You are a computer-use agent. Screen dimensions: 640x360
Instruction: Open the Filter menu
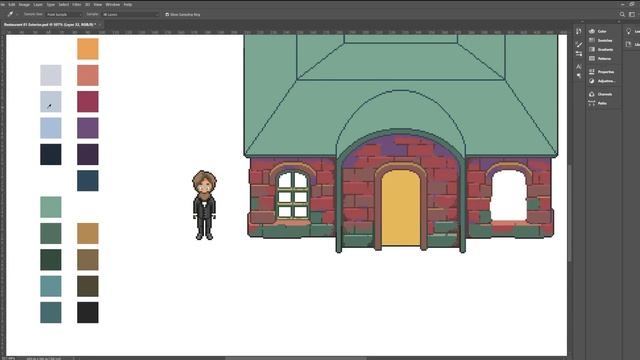(77, 4)
